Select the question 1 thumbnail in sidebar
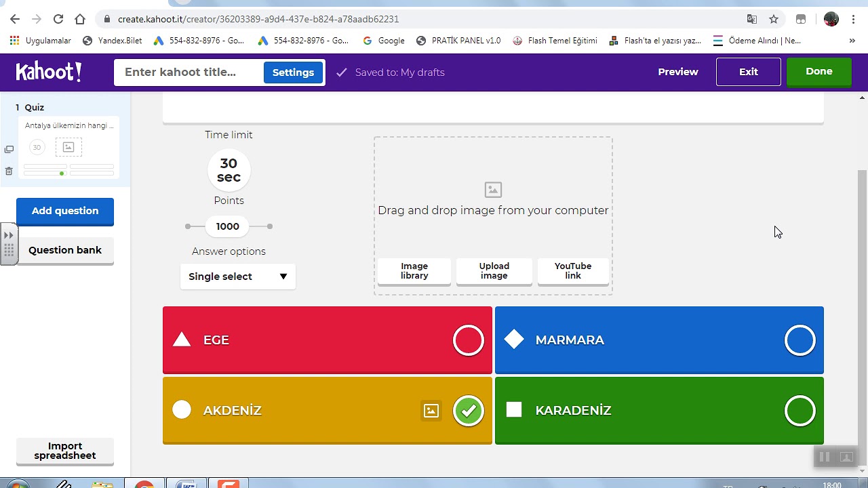The height and width of the screenshot is (488, 868). tap(68, 148)
